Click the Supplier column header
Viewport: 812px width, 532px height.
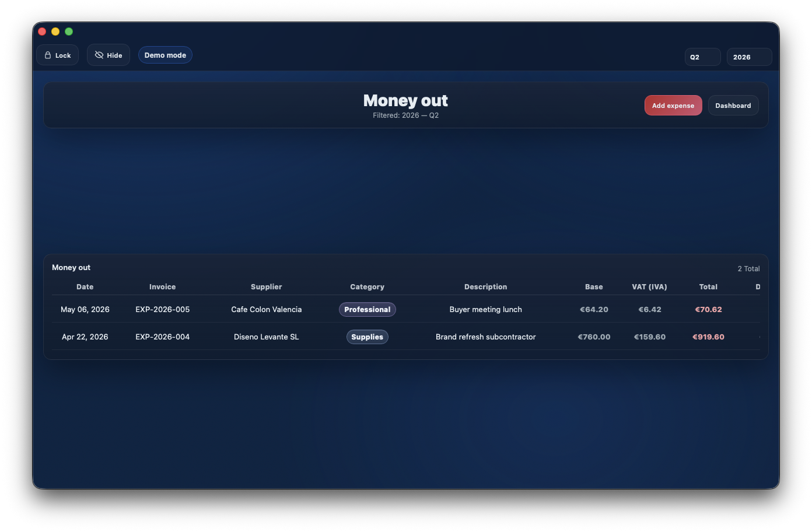[x=267, y=287]
